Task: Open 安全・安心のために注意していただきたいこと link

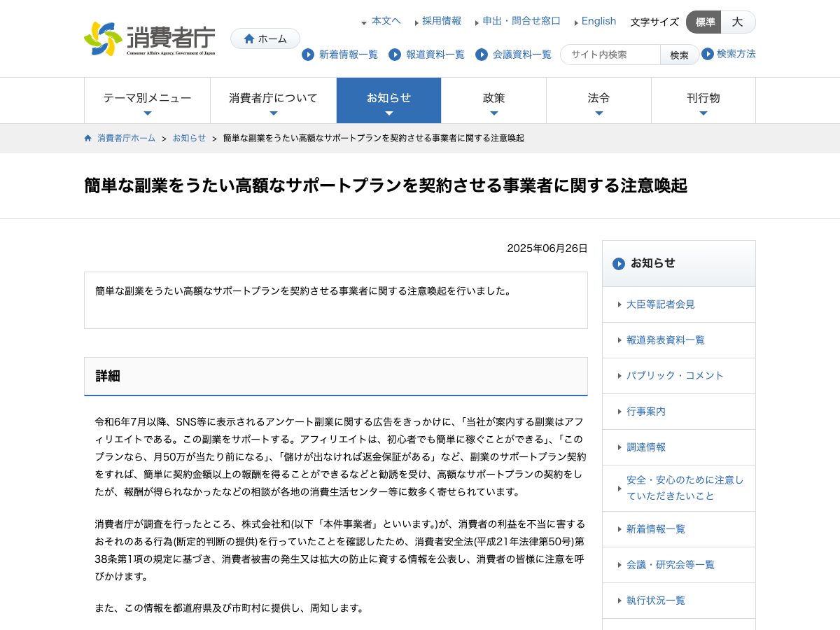Action: tap(685, 488)
